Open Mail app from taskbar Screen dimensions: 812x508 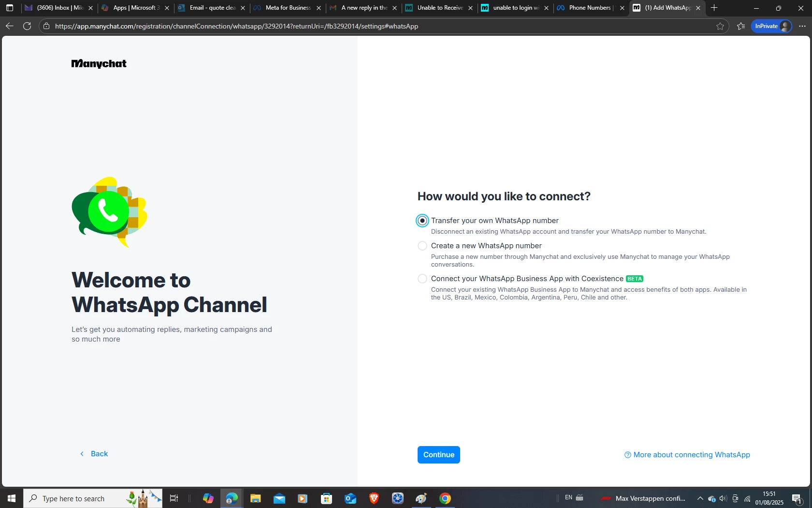(x=279, y=498)
